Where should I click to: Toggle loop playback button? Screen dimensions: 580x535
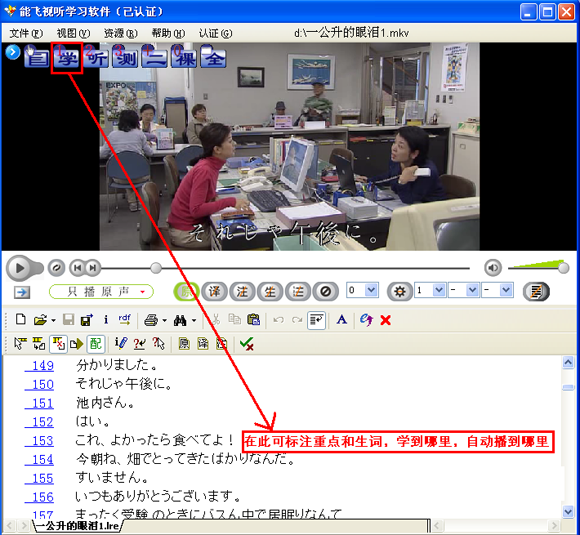tap(56, 268)
